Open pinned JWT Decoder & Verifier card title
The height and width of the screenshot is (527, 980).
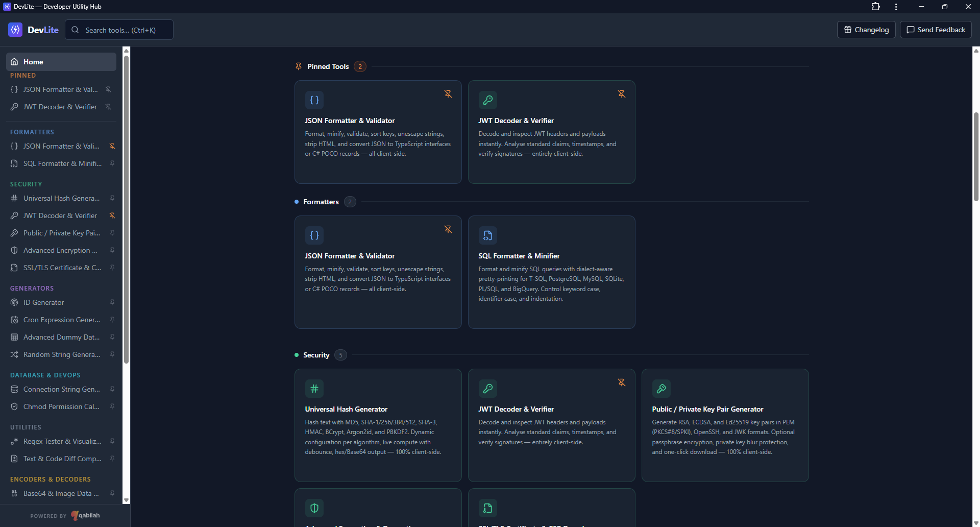pos(516,121)
